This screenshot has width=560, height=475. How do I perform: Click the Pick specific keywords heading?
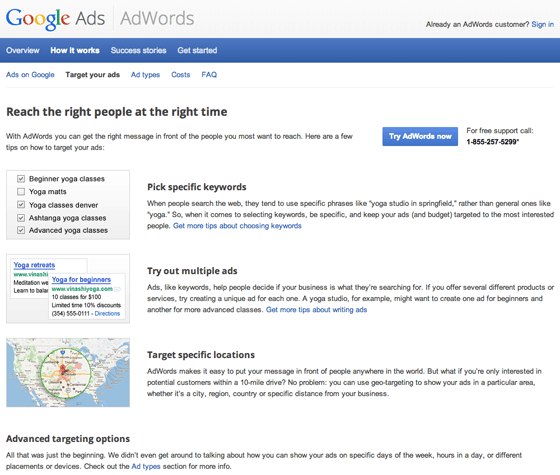(x=197, y=187)
